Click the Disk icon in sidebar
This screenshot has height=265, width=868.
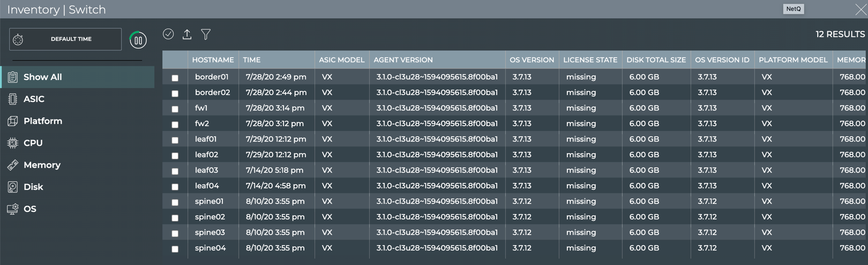pyautogui.click(x=13, y=187)
